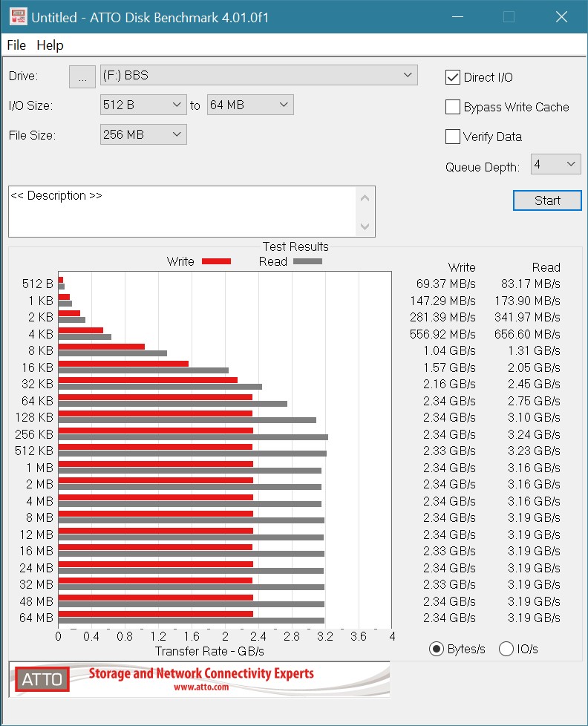The height and width of the screenshot is (726, 588).
Task: Enable the Verify Data checkbox
Action: pyautogui.click(x=452, y=137)
